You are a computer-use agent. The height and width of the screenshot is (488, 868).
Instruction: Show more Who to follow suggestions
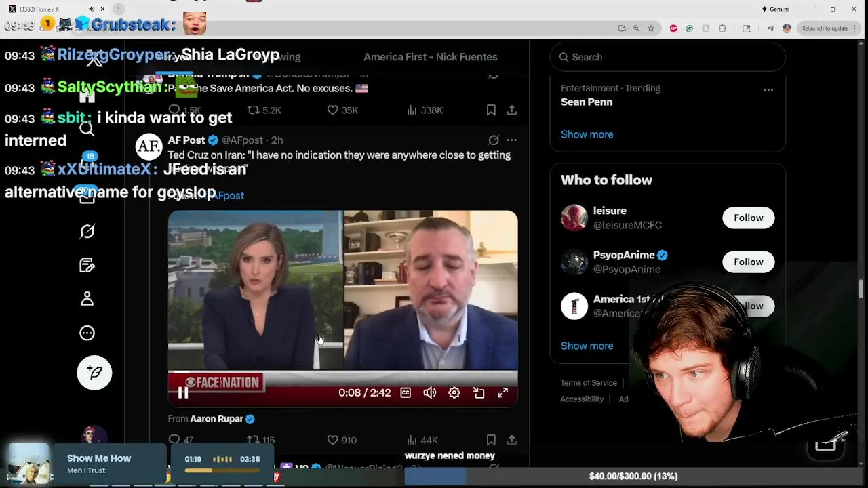587,346
